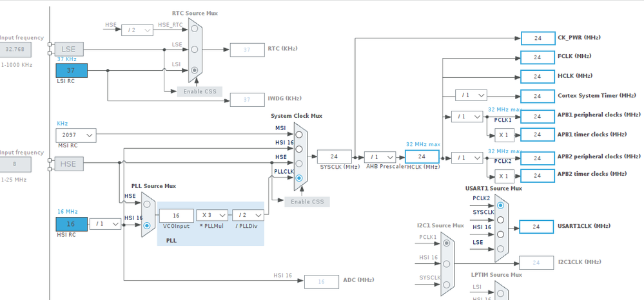The width and height of the screenshot is (644, 300).
Task: Select HSI 16 in I2C1 Source Mux
Action: click(447, 264)
